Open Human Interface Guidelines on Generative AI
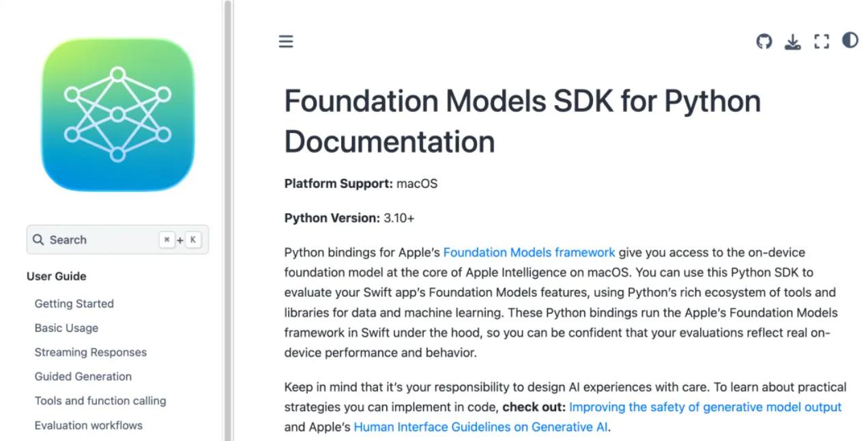 click(x=481, y=427)
